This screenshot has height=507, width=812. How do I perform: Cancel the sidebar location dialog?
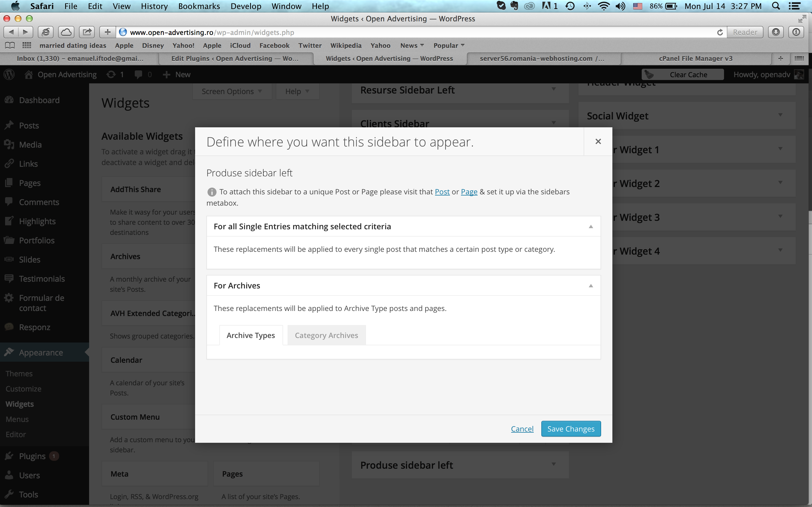(522, 429)
